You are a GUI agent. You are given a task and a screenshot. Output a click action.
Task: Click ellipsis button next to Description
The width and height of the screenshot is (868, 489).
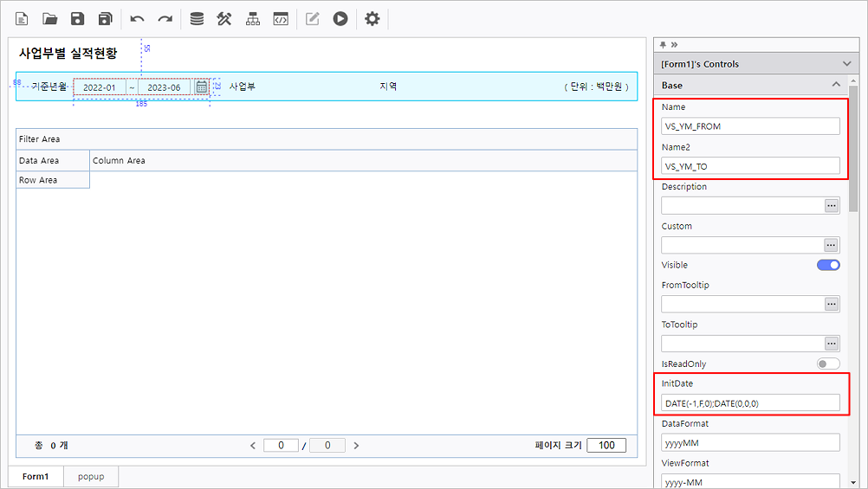coord(832,206)
